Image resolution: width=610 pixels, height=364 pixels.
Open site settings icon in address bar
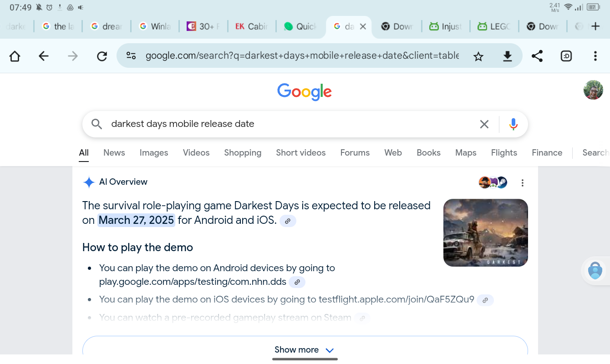coord(131,56)
